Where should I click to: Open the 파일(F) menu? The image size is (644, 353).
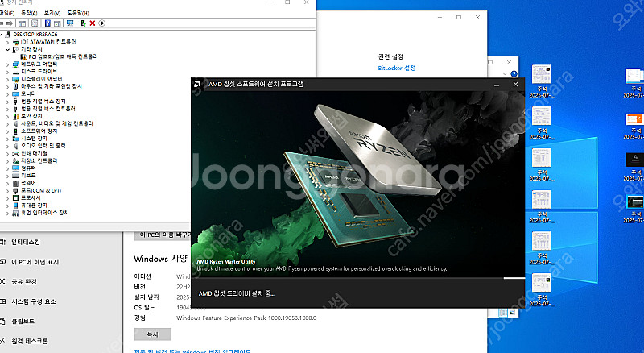coord(7,13)
